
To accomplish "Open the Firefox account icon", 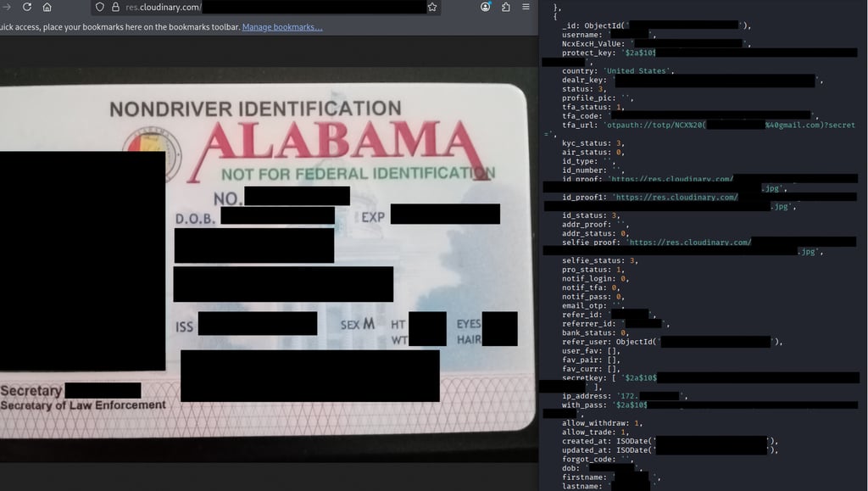I will (486, 7).
